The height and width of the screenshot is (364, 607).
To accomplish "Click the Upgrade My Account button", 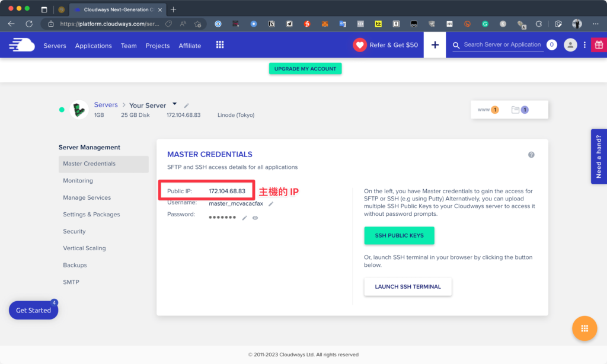I will tap(305, 69).
